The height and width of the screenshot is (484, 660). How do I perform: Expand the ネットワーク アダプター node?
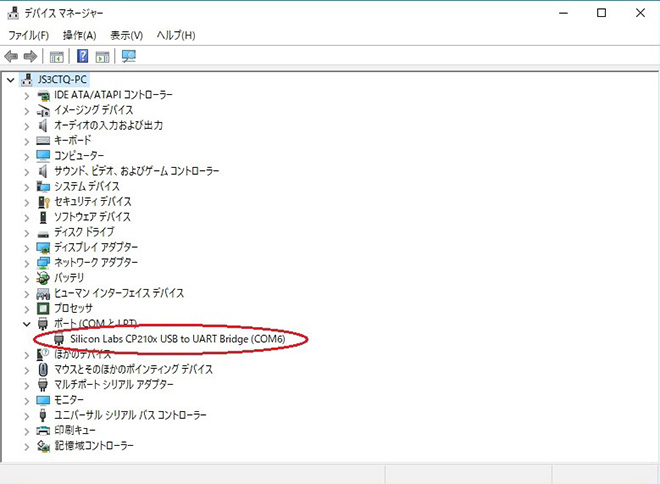coord(27,264)
